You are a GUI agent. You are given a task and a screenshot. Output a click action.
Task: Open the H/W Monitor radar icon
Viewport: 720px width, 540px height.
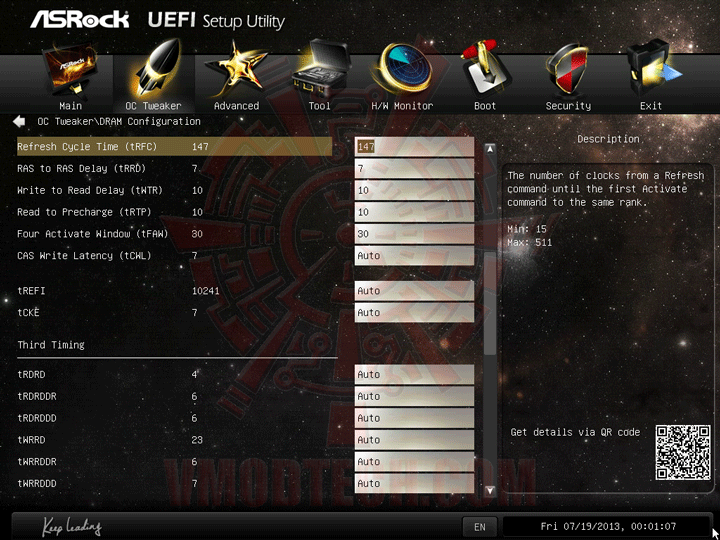point(402,69)
